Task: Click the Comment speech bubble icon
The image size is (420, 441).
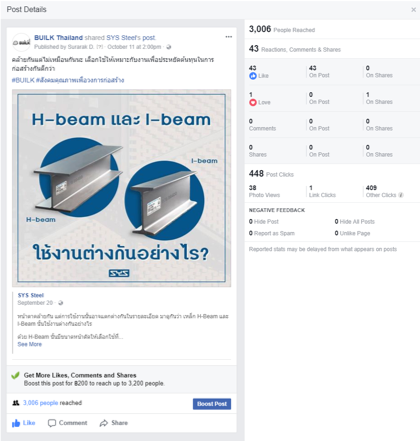Action: pyautogui.click(x=52, y=423)
